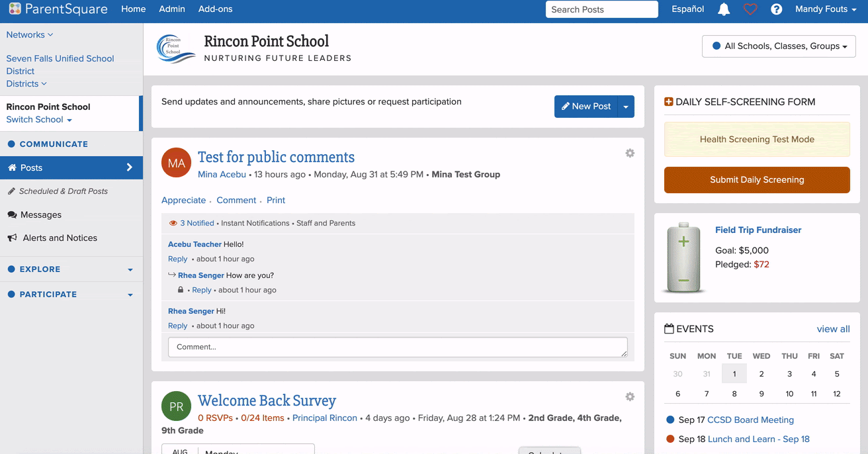Open All Schools, Classes, Groups filter
The image size is (868, 454).
[x=779, y=46]
